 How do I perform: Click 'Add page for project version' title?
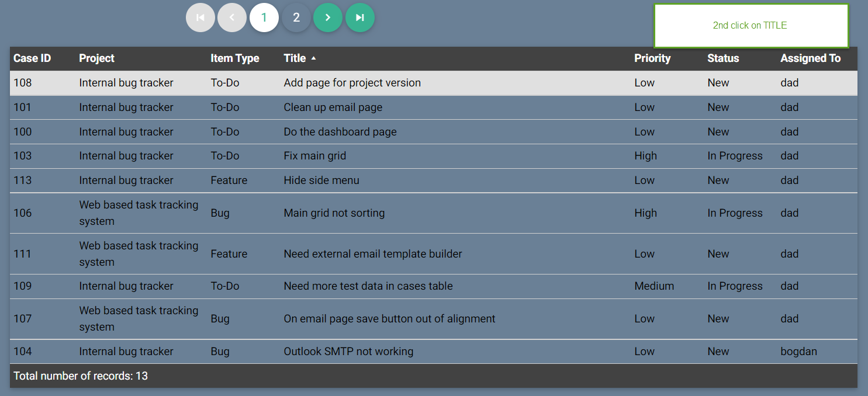(x=352, y=83)
